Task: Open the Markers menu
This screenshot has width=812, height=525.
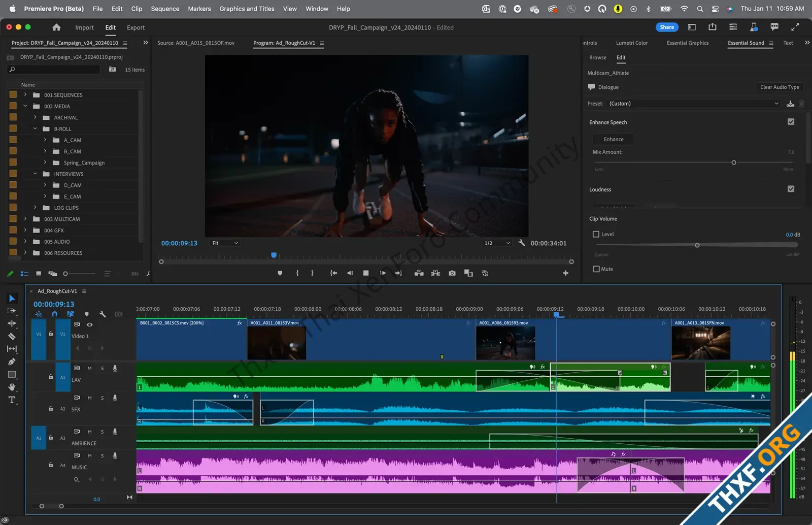Action: pyautogui.click(x=199, y=9)
